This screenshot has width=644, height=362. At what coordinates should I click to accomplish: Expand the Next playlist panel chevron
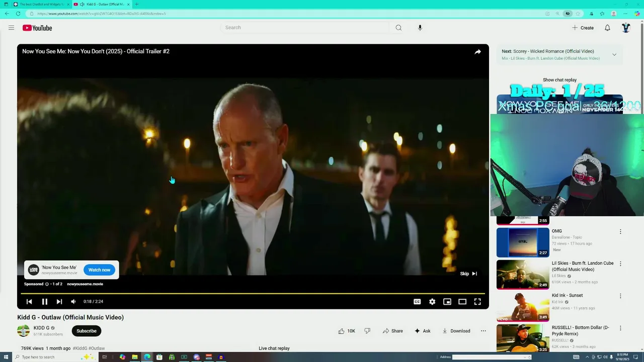coord(614,54)
